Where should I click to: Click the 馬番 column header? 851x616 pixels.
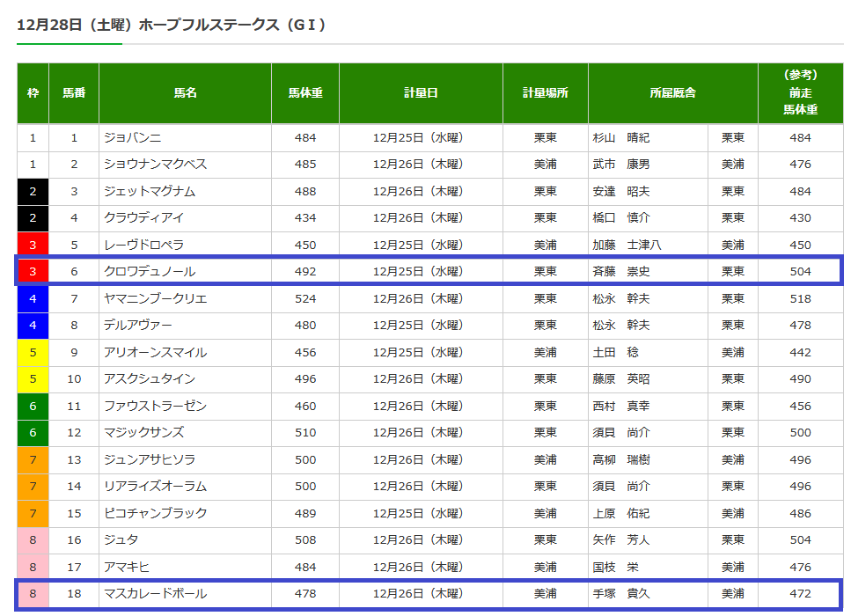[74, 92]
